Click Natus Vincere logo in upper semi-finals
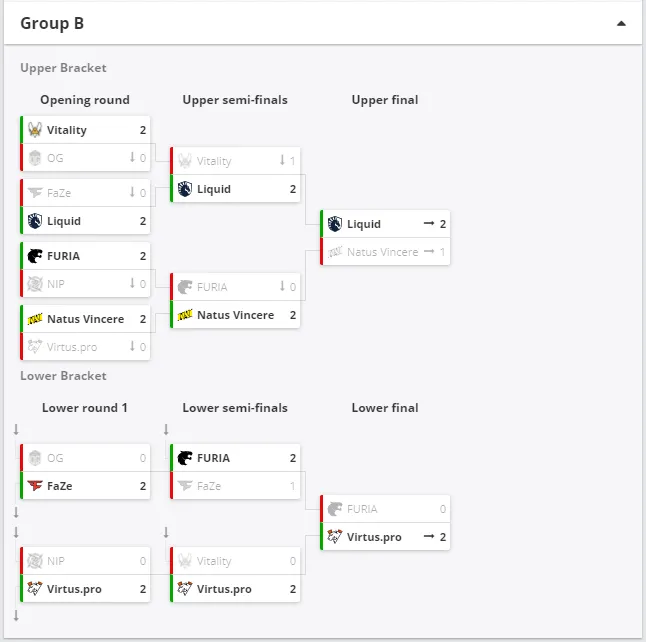Screen dimensions: 646x642 pos(185,315)
